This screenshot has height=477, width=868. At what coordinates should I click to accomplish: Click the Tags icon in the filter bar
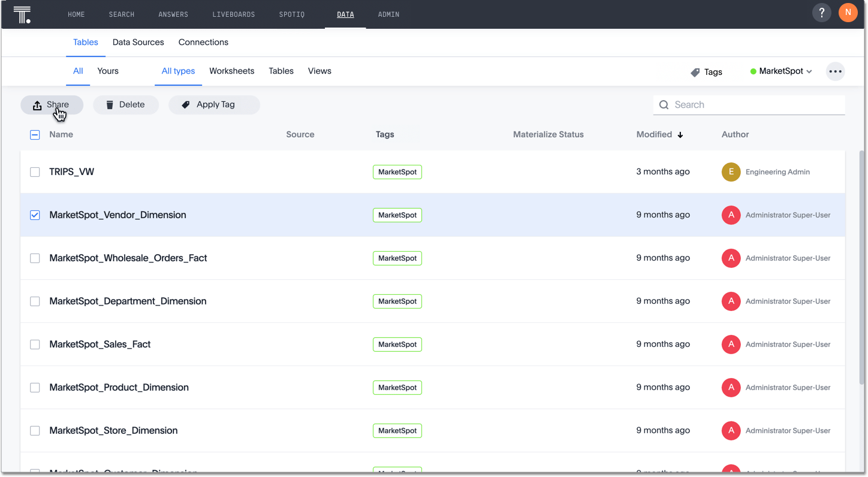pos(695,72)
